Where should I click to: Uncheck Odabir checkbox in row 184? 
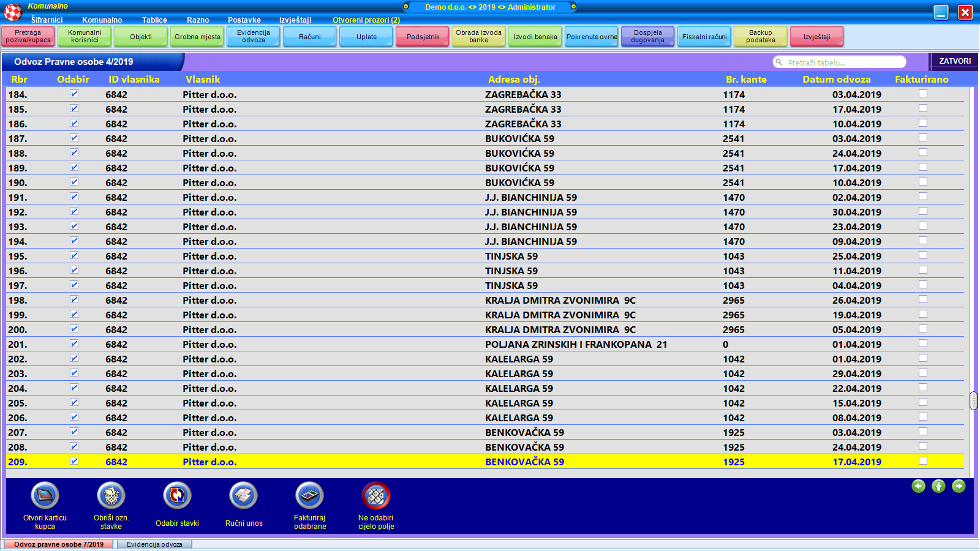pos(74,94)
